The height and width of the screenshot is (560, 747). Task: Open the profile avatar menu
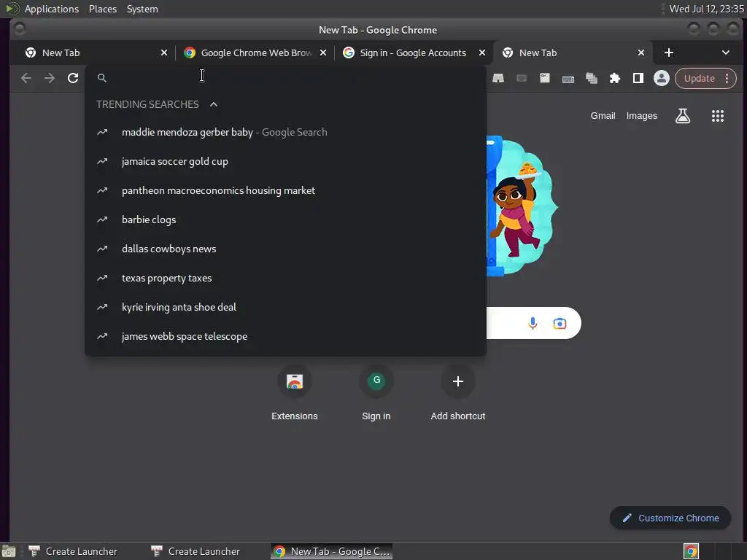[661, 78]
